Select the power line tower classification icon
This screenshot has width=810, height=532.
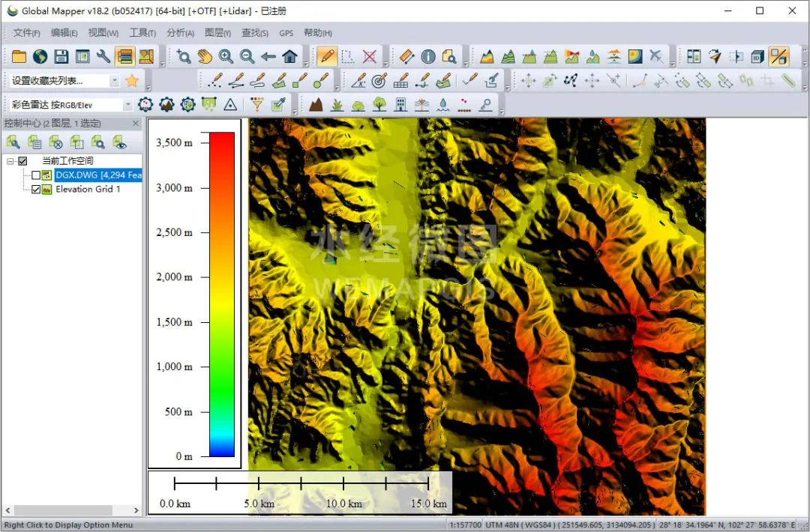pyautogui.click(x=421, y=105)
